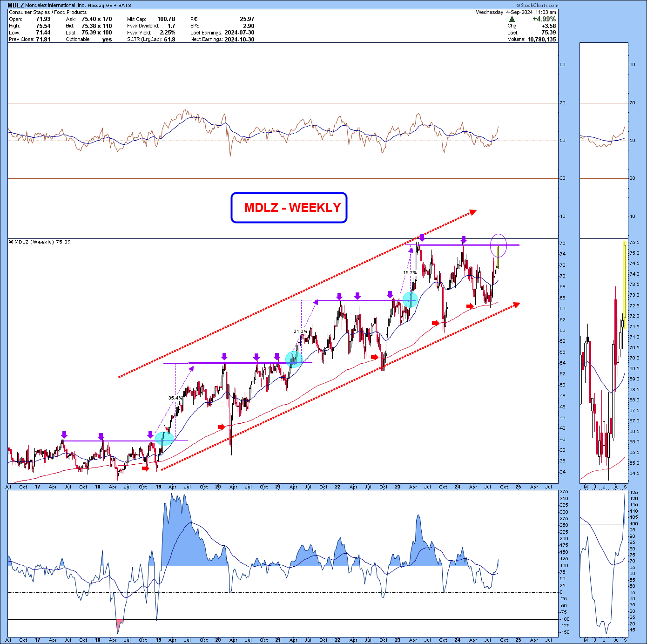Click the upper red dotted trendline arrowhead
Screen dimensions: 647x644
(472, 212)
